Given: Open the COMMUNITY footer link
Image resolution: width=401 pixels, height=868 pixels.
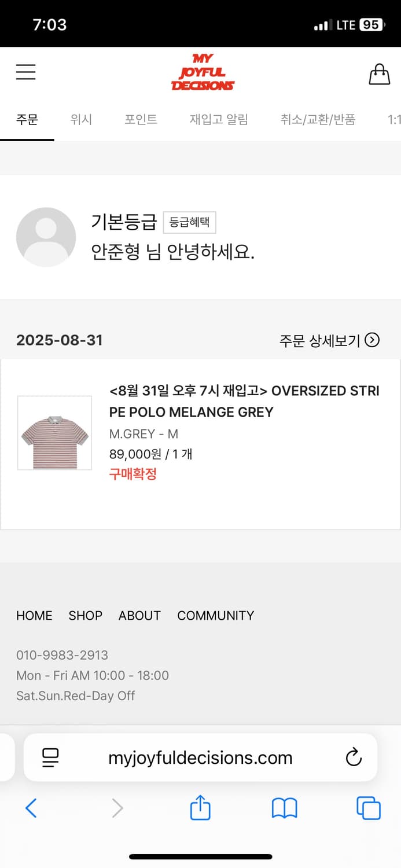Looking at the screenshot, I should (x=215, y=616).
